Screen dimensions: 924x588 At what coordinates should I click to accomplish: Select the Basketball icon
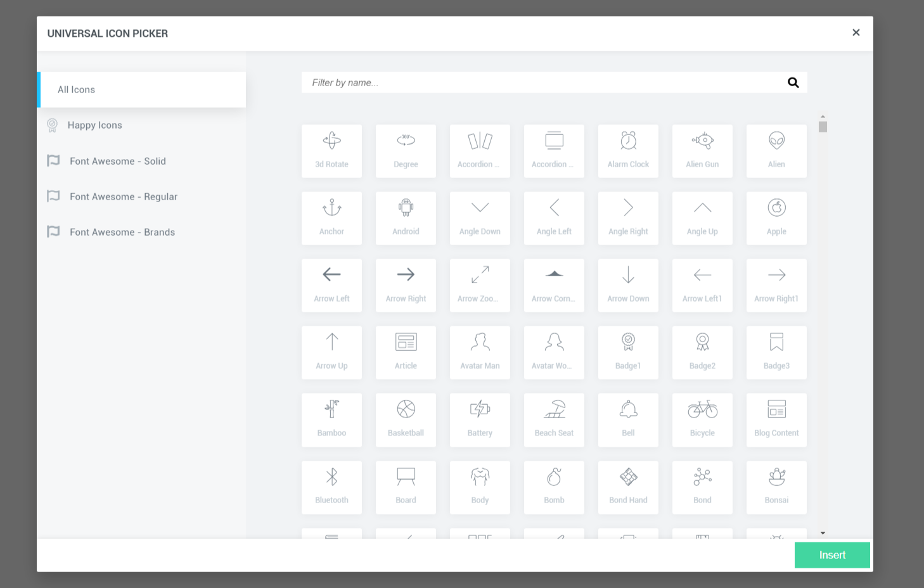(406, 419)
